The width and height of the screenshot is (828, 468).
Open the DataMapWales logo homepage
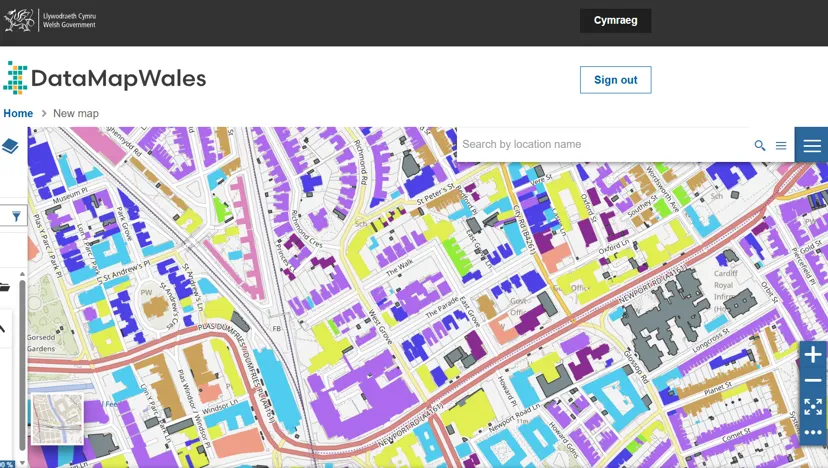pos(105,78)
